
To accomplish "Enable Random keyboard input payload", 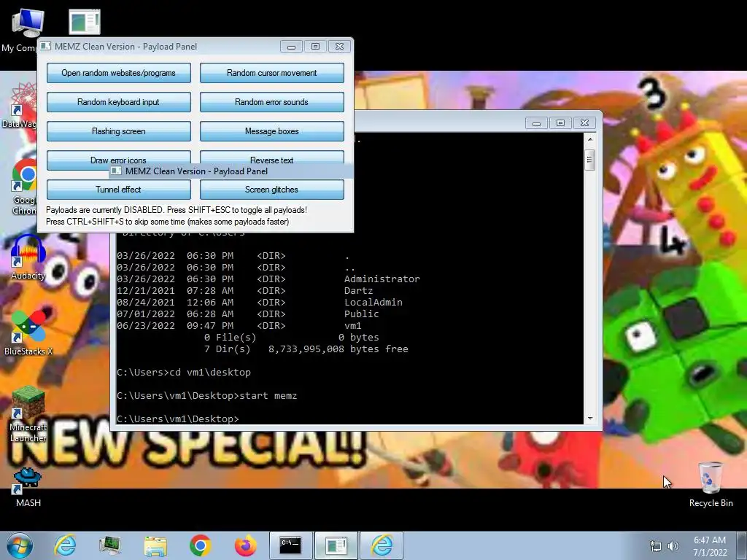I will click(x=119, y=102).
